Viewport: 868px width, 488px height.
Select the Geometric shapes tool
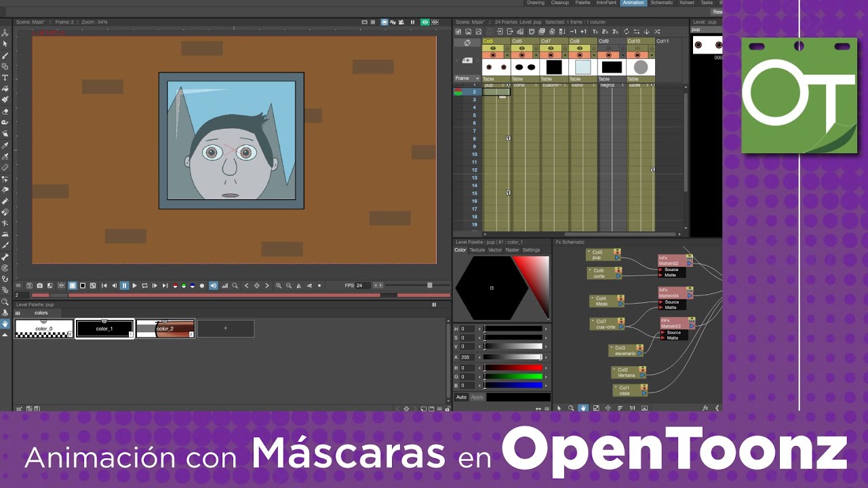(x=5, y=66)
